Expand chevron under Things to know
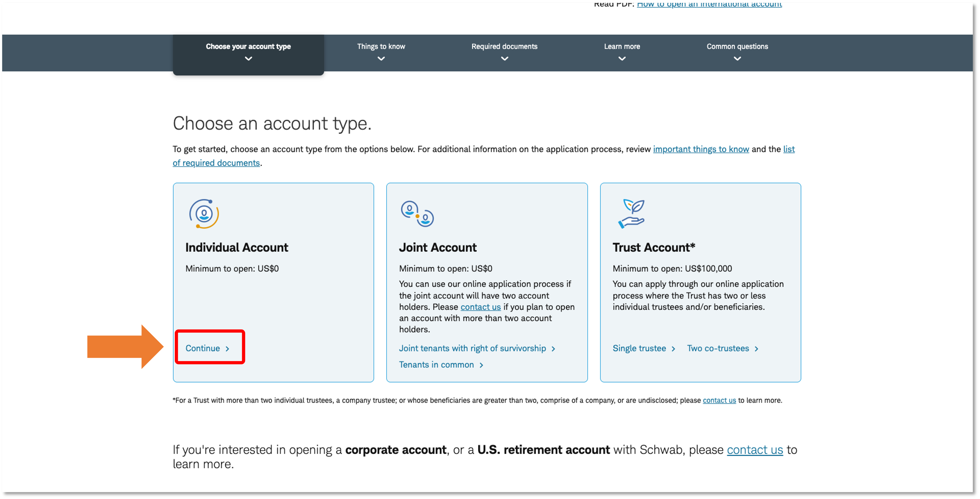 (x=381, y=59)
